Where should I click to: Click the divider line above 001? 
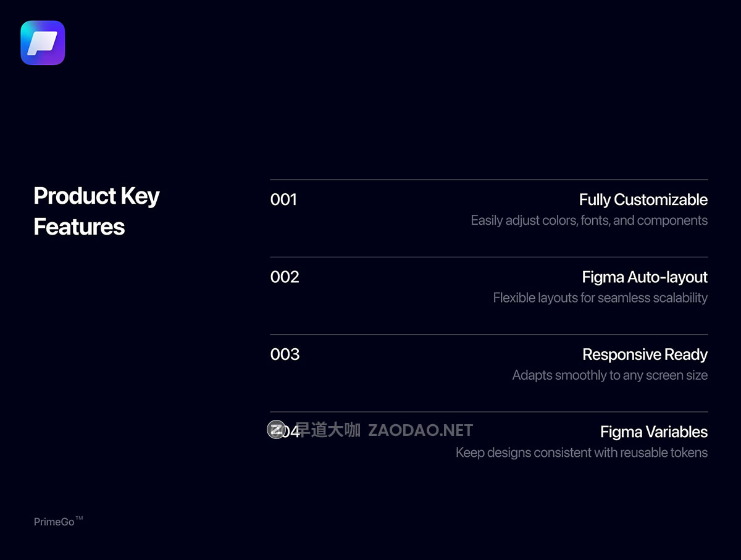click(489, 180)
